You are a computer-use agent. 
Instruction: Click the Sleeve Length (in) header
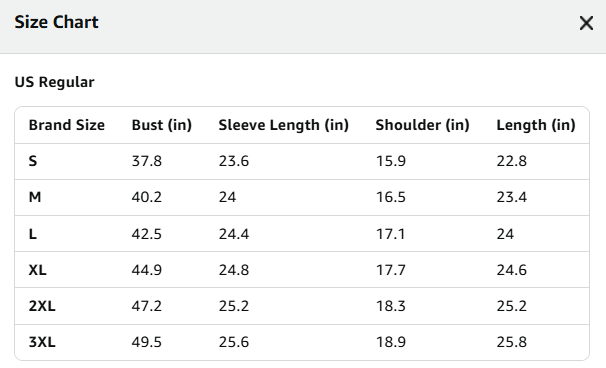[x=283, y=125]
